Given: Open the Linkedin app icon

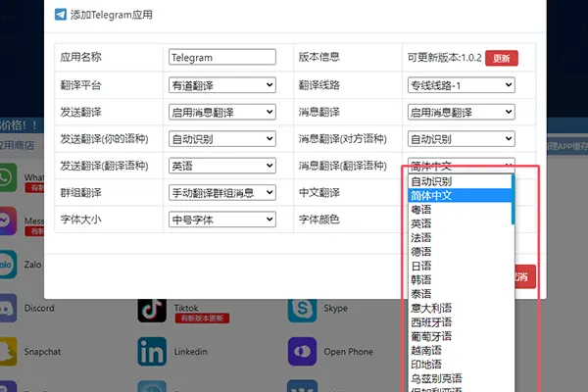Looking at the screenshot, I should pyautogui.click(x=152, y=352).
